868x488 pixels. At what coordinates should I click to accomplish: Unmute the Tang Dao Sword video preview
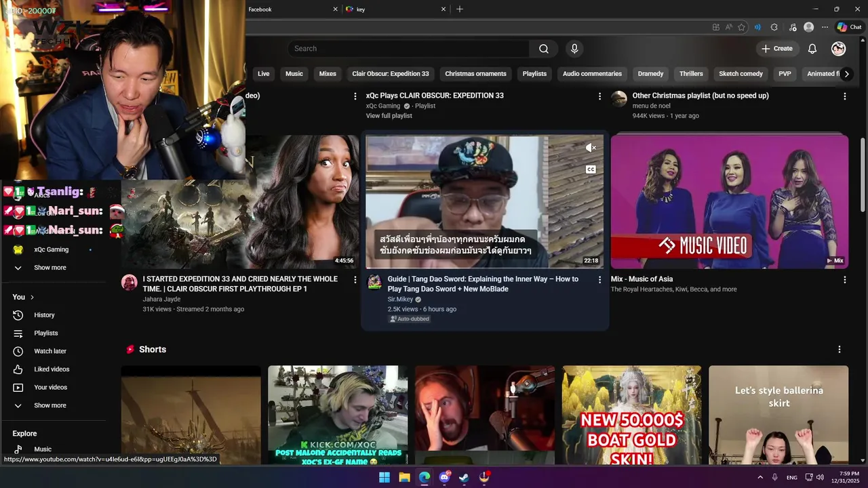point(591,148)
